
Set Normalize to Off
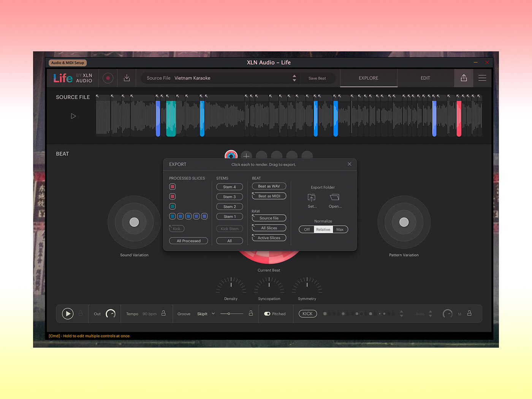click(x=307, y=230)
